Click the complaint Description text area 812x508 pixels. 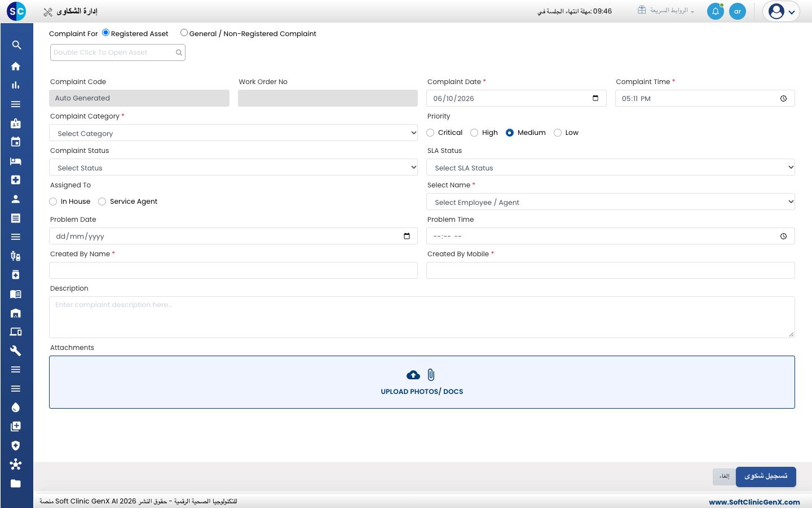point(422,317)
